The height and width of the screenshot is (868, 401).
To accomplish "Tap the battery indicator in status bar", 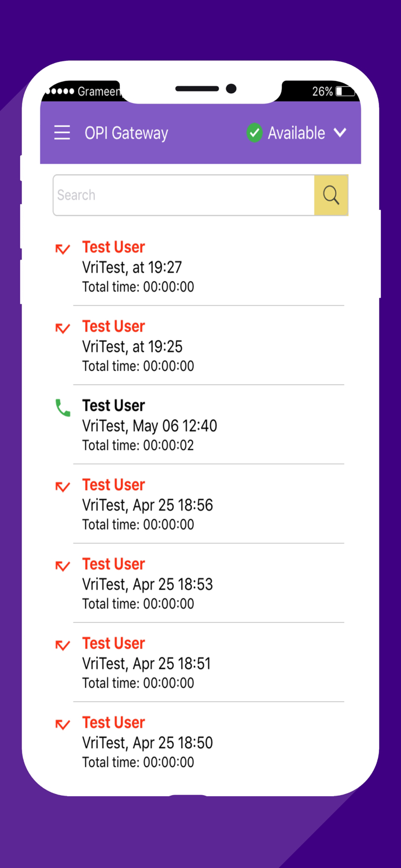I will click(345, 91).
